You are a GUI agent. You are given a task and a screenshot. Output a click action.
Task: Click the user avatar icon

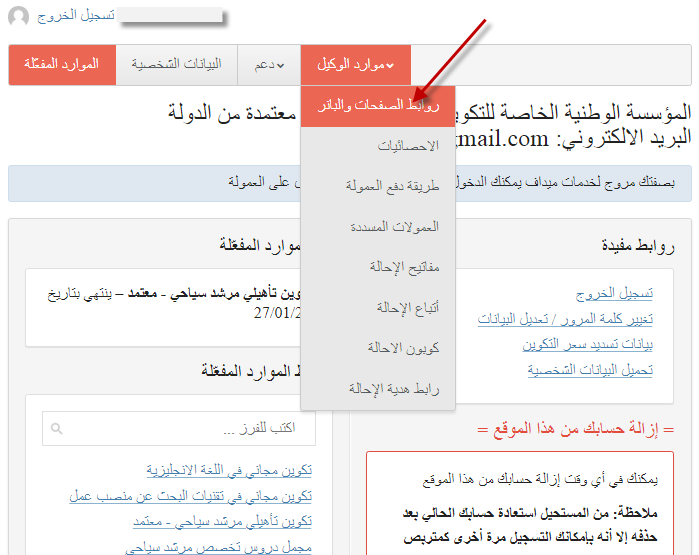(18, 17)
